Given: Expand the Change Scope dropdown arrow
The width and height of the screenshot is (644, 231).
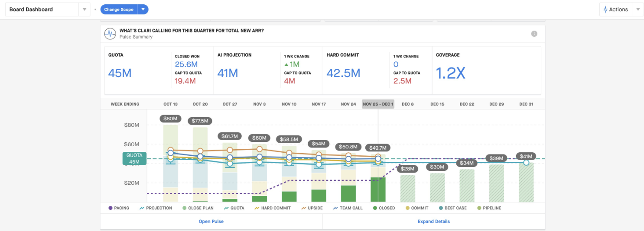Looking at the screenshot, I should click(143, 10).
